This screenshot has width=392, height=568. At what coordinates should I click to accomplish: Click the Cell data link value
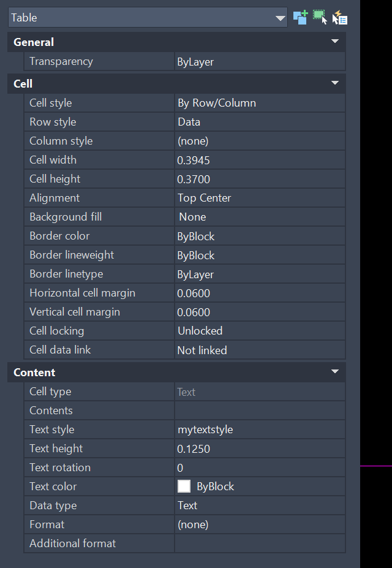click(x=260, y=350)
